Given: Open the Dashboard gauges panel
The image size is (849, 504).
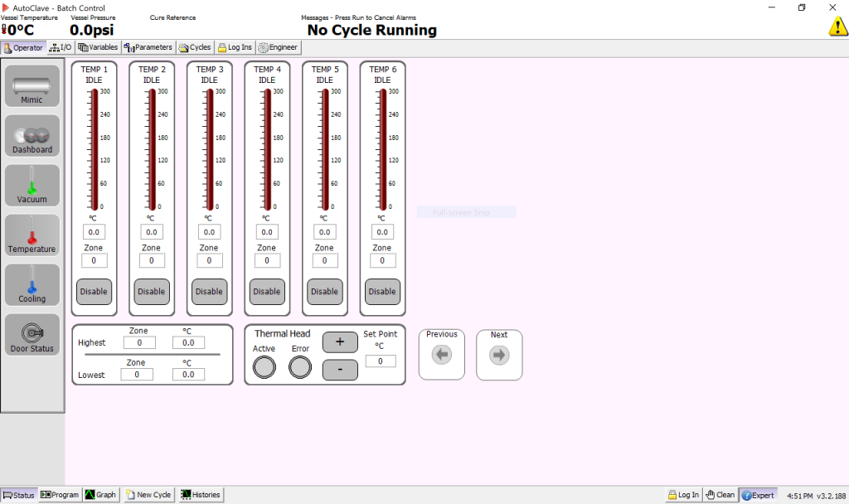Looking at the screenshot, I should [32, 137].
